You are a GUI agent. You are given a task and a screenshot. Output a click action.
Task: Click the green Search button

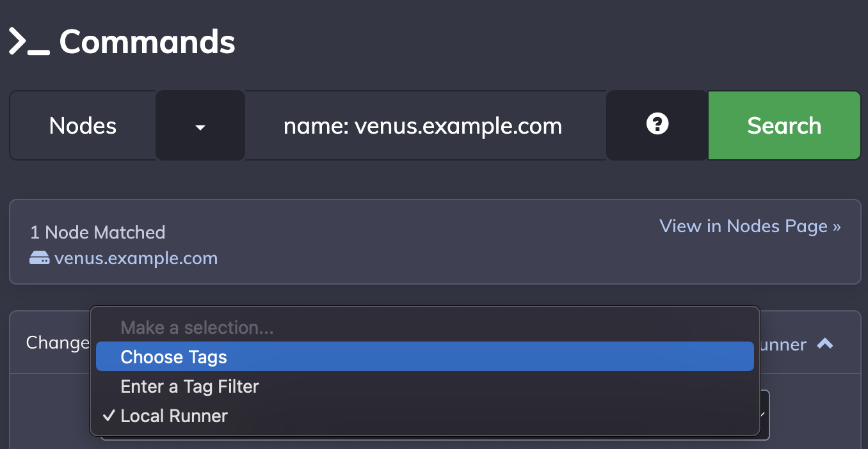coord(784,125)
